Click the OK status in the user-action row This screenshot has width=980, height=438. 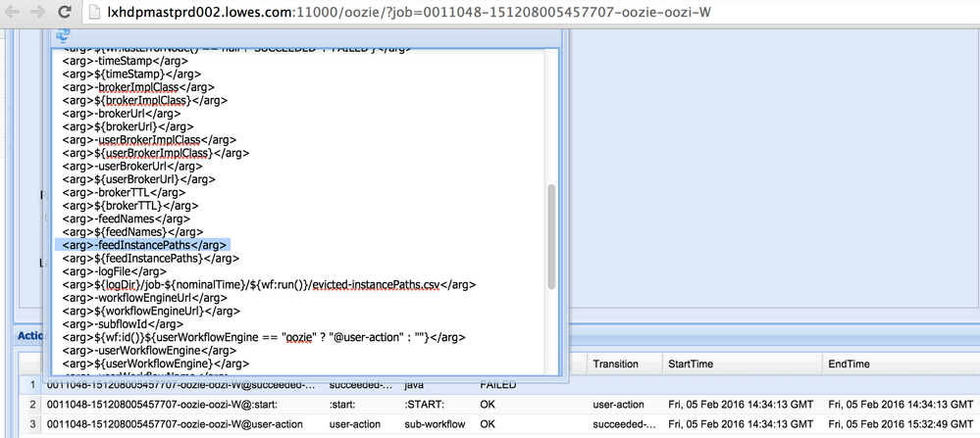[x=488, y=424]
